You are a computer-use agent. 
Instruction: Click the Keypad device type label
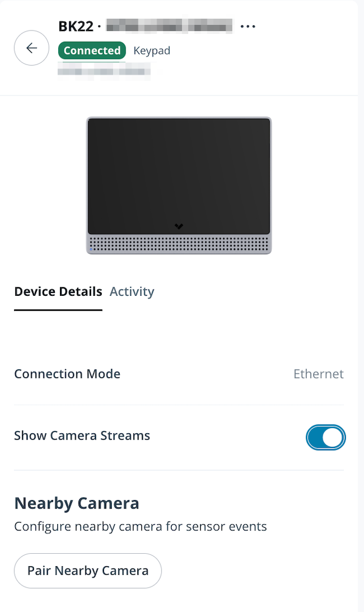[151, 50]
